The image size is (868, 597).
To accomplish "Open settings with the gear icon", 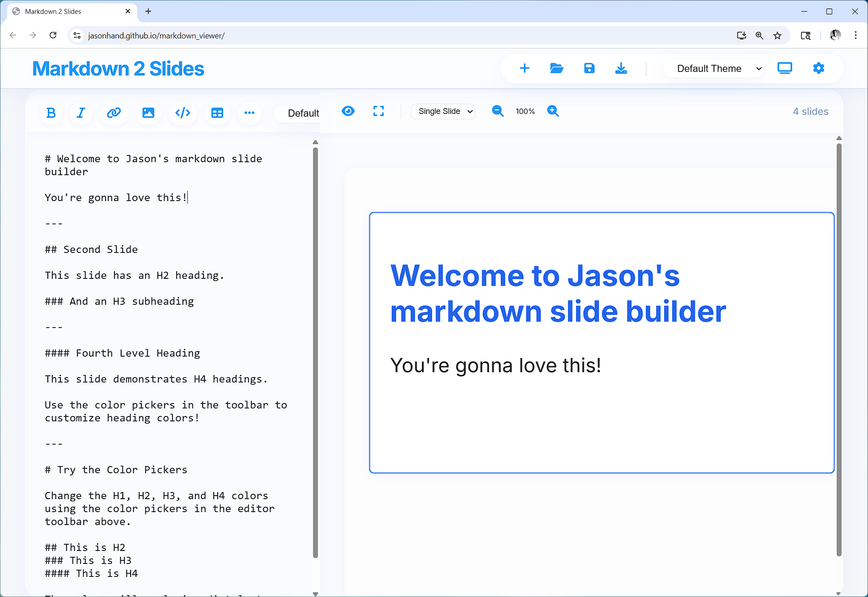I will point(818,68).
